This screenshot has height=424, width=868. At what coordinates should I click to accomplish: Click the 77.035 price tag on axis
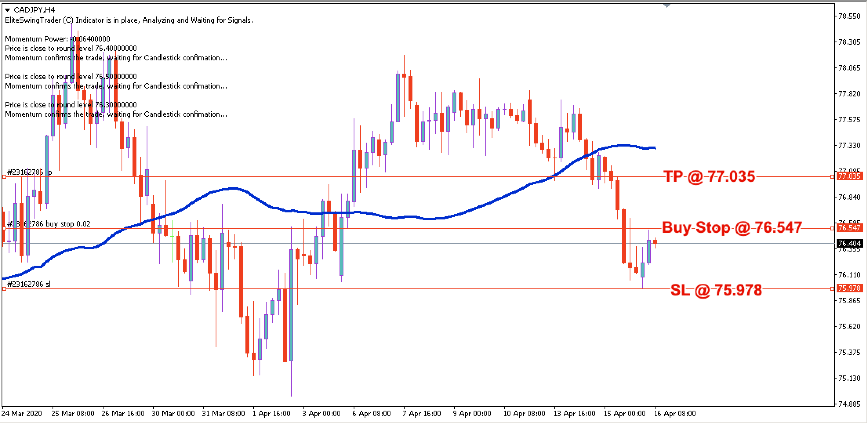click(x=849, y=176)
